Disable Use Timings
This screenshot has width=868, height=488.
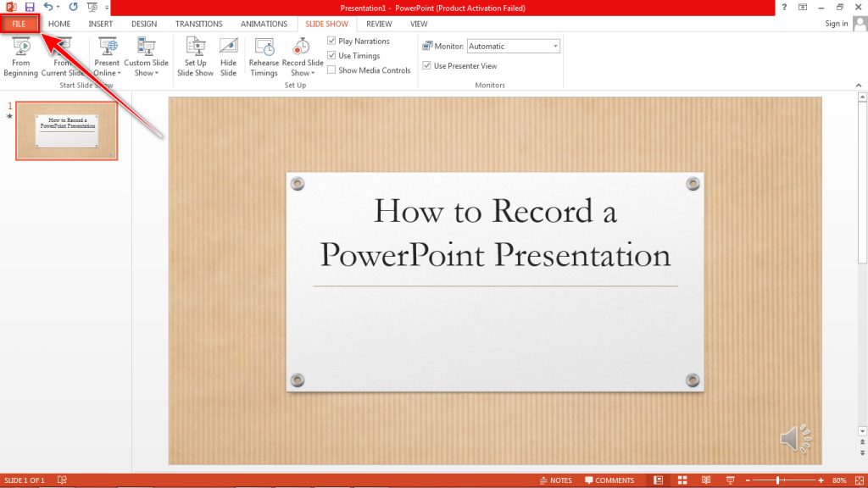pos(331,55)
